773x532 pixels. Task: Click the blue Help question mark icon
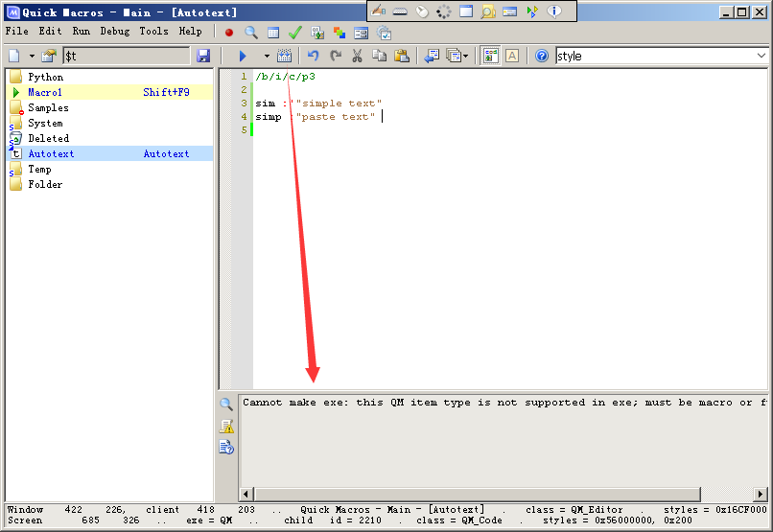[542, 57]
